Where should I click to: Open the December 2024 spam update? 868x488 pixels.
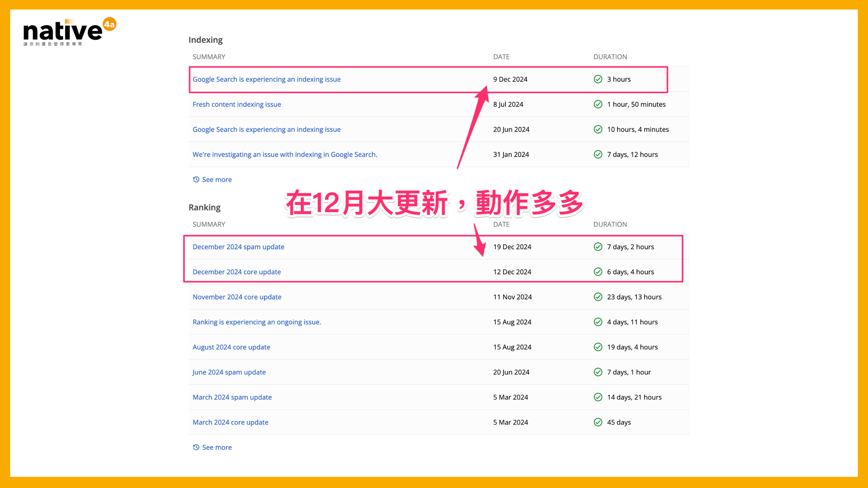point(238,247)
